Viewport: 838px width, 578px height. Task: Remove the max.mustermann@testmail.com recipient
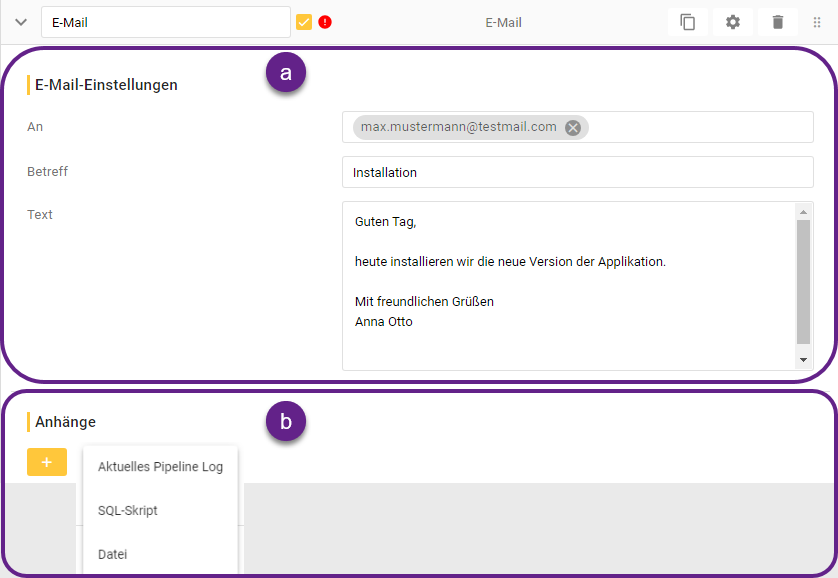572,127
